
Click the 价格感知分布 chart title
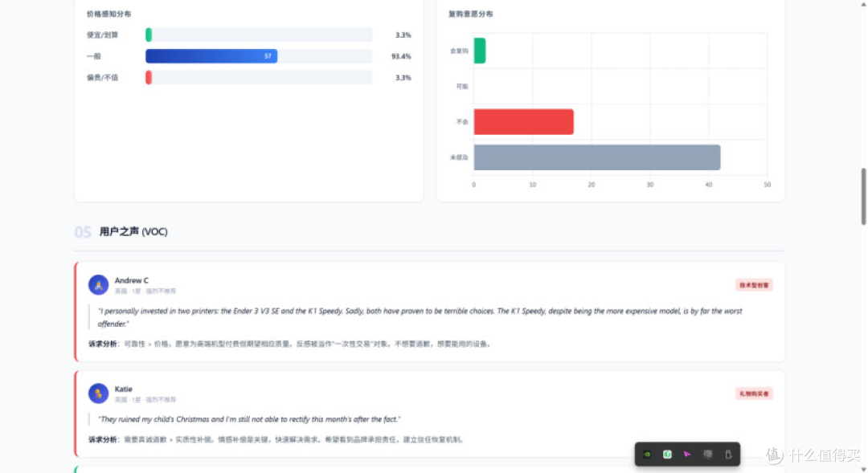(x=108, y=14)
